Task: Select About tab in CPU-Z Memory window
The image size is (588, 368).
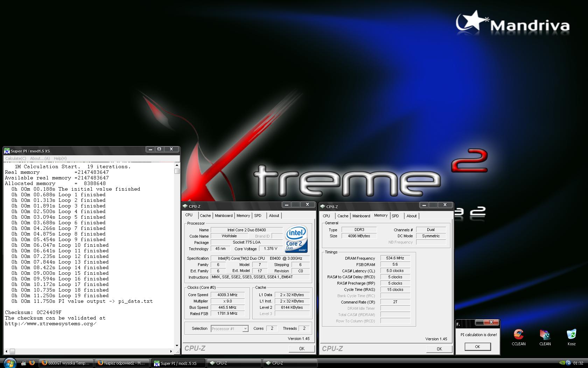Action: 412,216
